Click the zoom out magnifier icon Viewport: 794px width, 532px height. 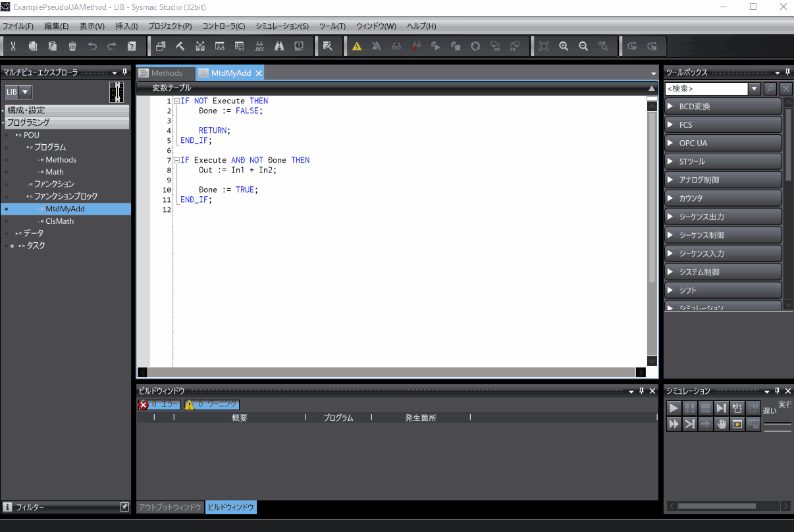coord(583,46)
